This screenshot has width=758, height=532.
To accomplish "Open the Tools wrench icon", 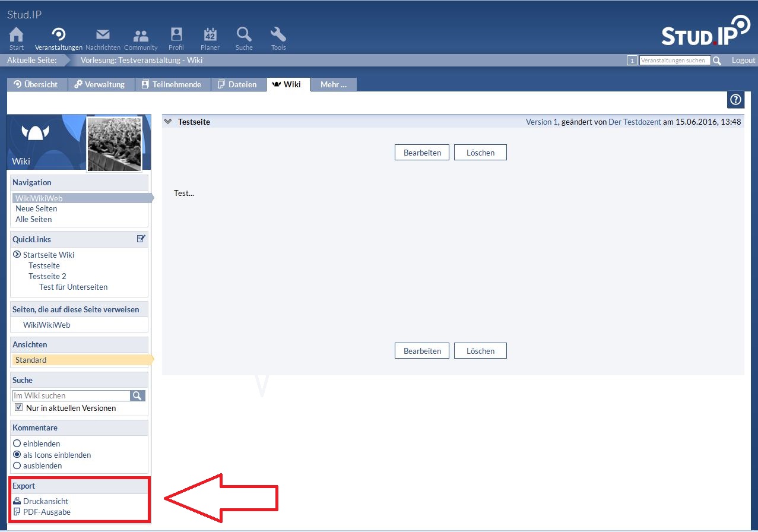I will click(278, 34).
